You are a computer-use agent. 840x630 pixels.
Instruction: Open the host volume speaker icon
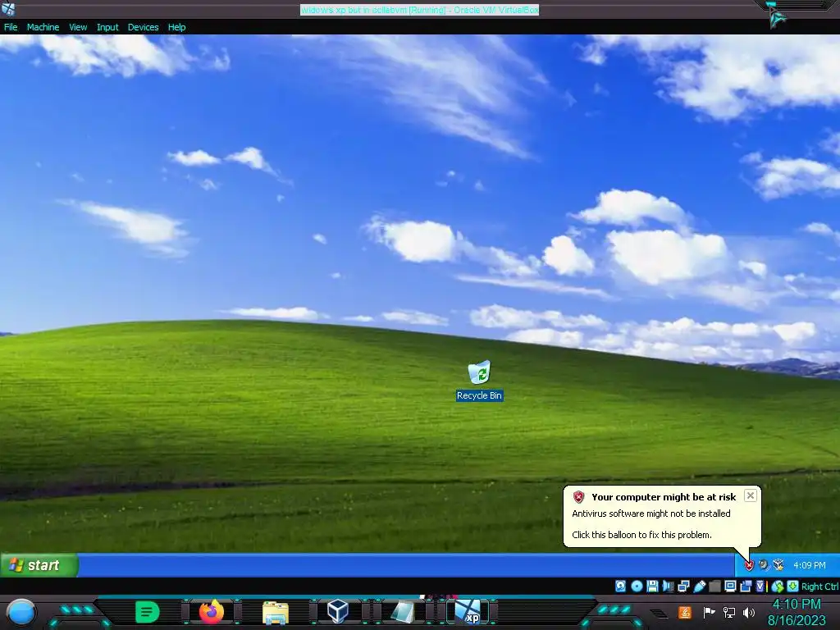(749, 612)
